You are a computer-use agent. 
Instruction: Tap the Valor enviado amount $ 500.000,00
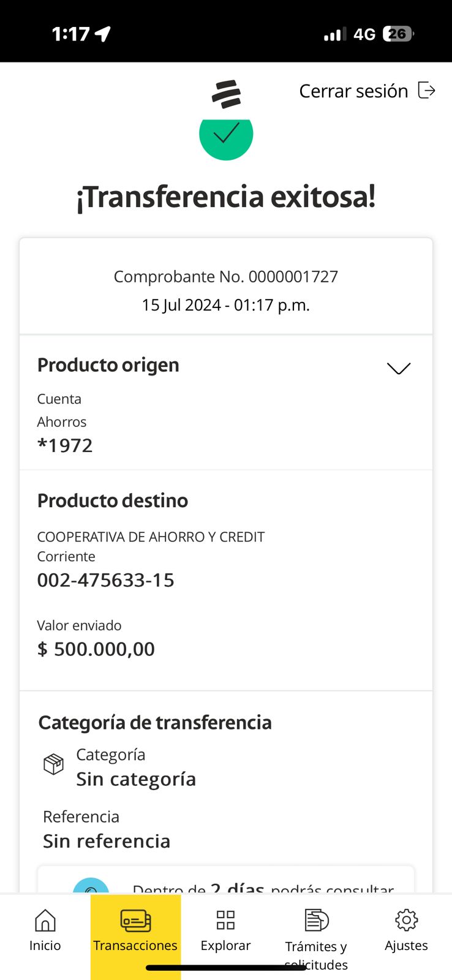(x=96, y=649)
